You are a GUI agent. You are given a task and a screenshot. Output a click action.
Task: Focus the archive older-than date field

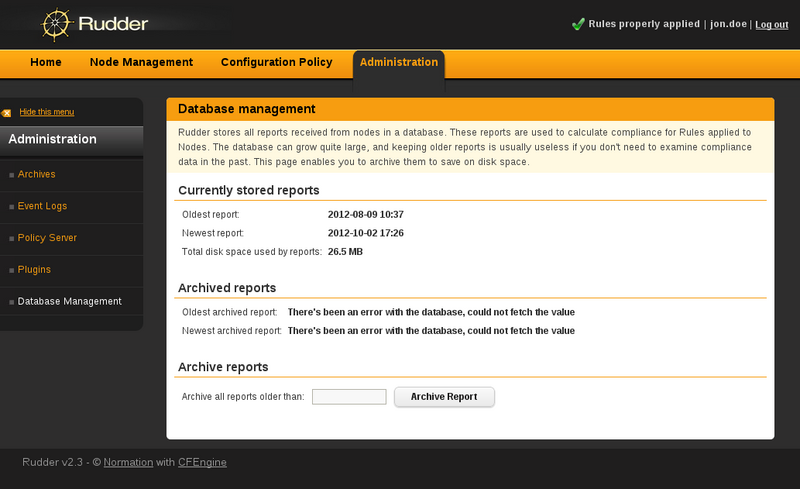(x=349, y=397)
